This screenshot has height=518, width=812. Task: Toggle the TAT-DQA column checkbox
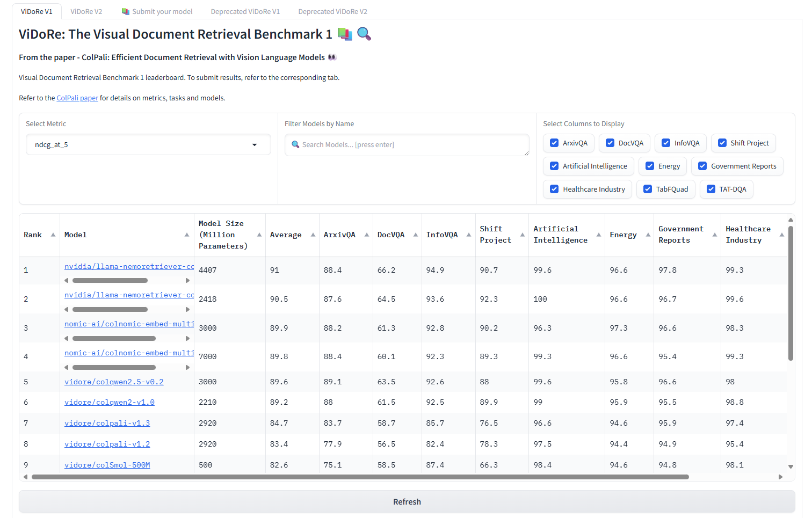click(x=711, y=189)
